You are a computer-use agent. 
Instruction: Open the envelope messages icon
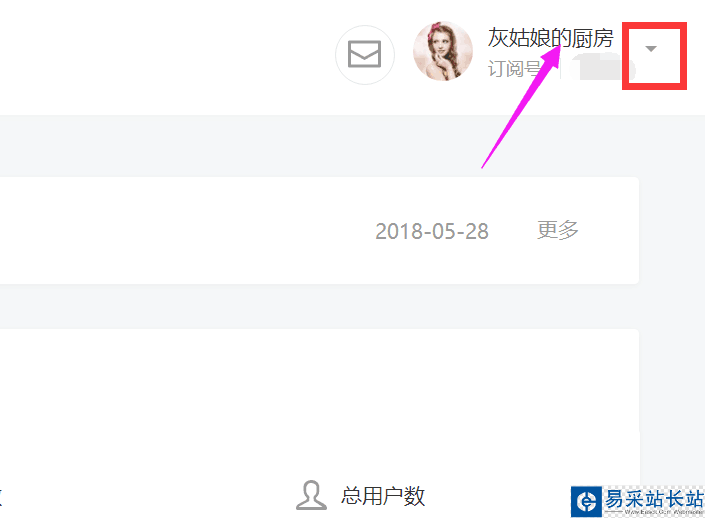pyautogui.click(x=365, y=54)
